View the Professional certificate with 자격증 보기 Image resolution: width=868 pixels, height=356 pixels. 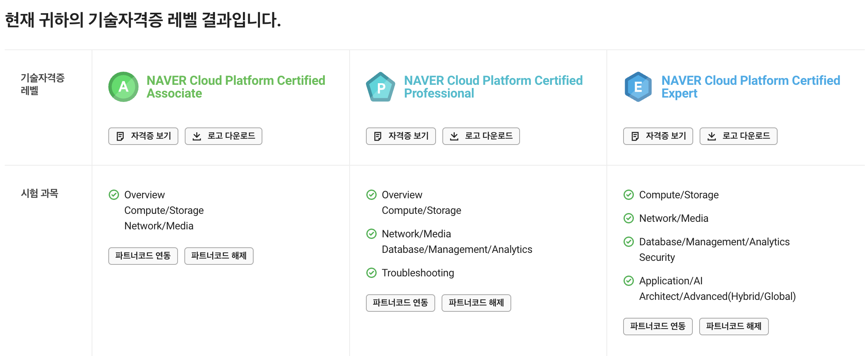pyautogui.click(x=401, y=136)
